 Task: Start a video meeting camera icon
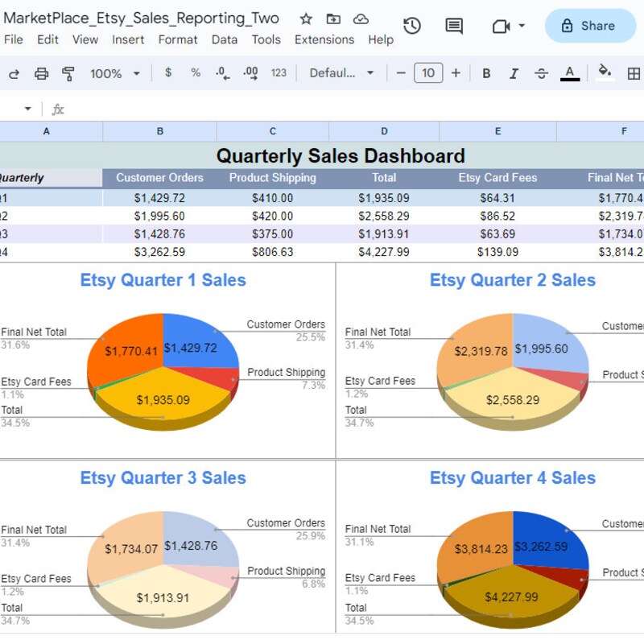click(x=501, y=27)
